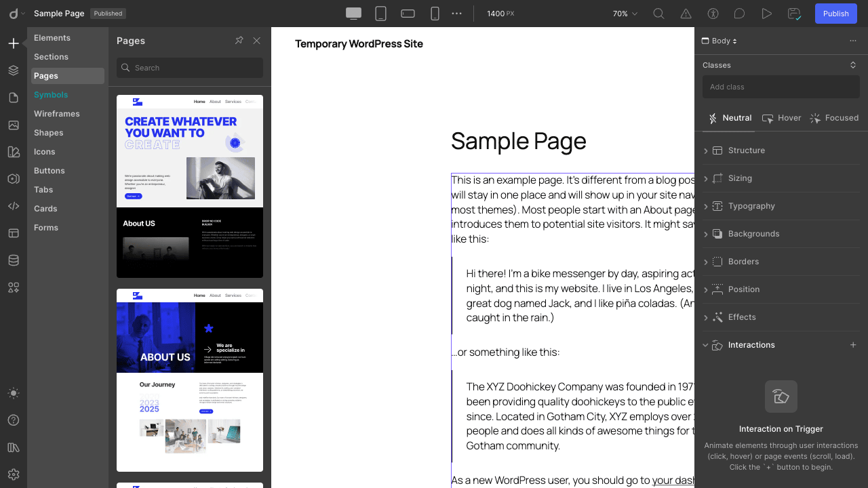Screen dimensions: 868x488
Task: Open the Media image icon in left rail
Action: [x=14, y=125]
